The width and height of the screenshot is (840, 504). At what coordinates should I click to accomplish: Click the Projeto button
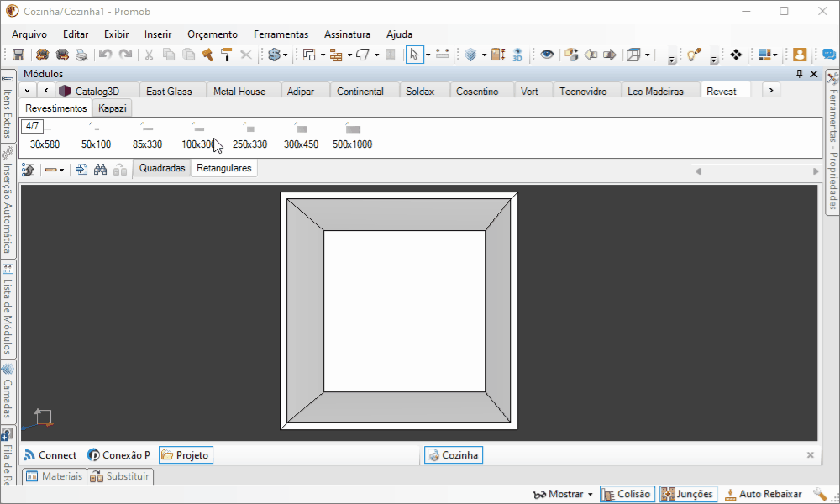coord(186,455)
